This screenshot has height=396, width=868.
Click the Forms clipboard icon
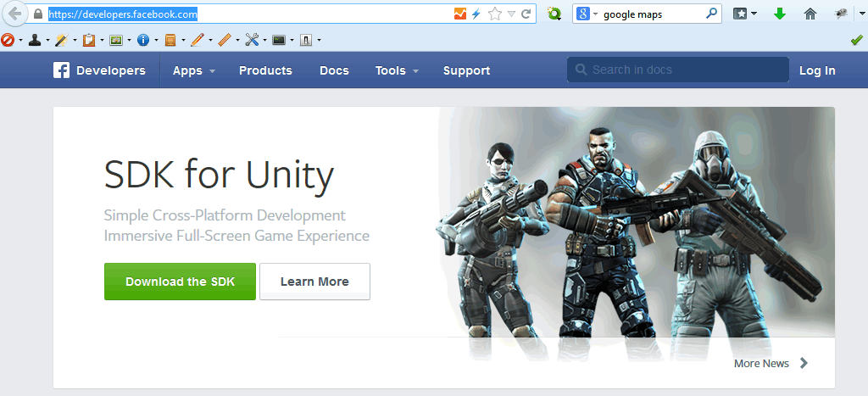coord(88,40)
